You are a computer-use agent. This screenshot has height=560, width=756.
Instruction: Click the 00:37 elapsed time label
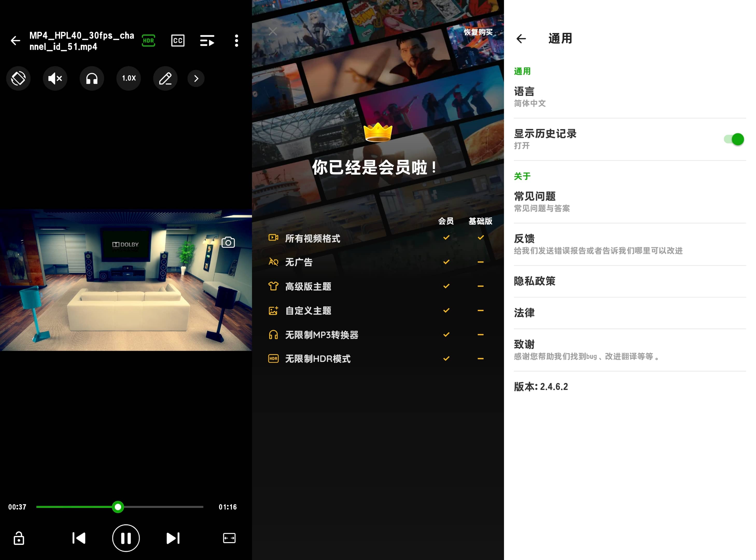coord(17,507)
